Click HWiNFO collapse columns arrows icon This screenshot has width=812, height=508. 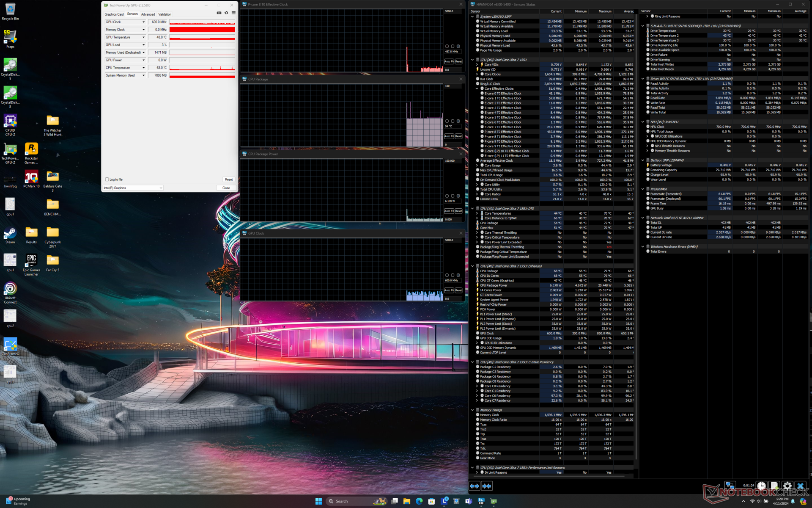(487, 486)
